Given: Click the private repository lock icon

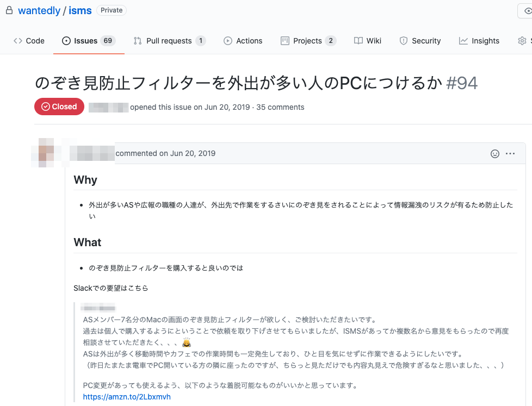Looking at the screenshot, I should tap(9, 10).
